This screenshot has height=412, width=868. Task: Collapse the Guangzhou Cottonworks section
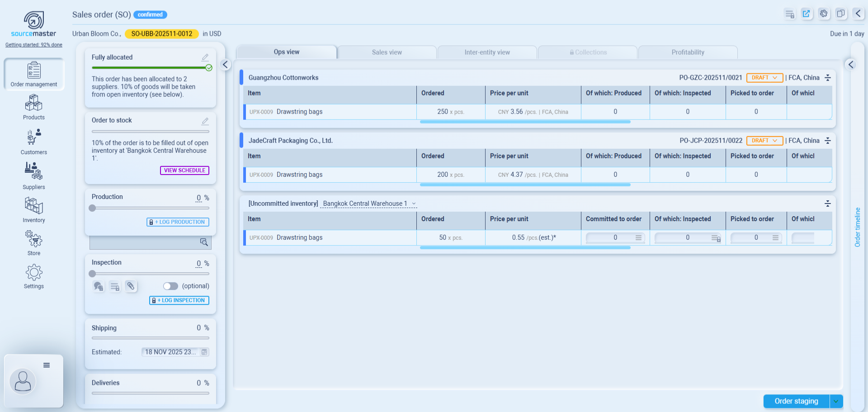[x=828, y=78]
